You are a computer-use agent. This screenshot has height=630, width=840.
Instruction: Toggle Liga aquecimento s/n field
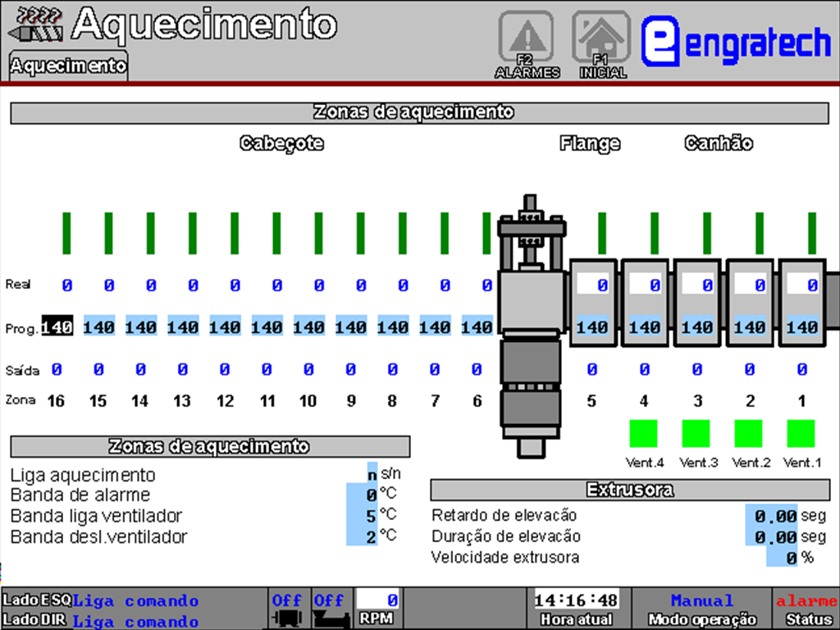372,474
